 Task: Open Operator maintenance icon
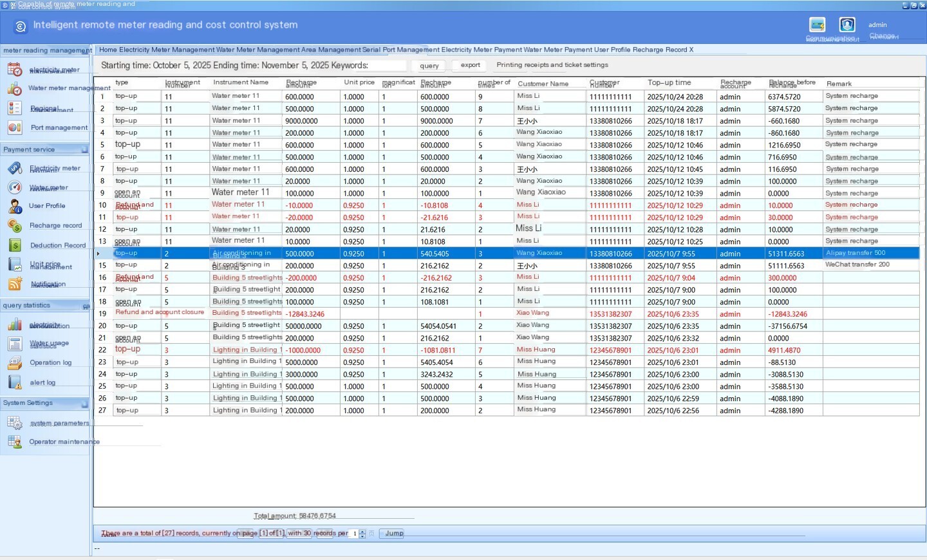[x=14, y=442]
